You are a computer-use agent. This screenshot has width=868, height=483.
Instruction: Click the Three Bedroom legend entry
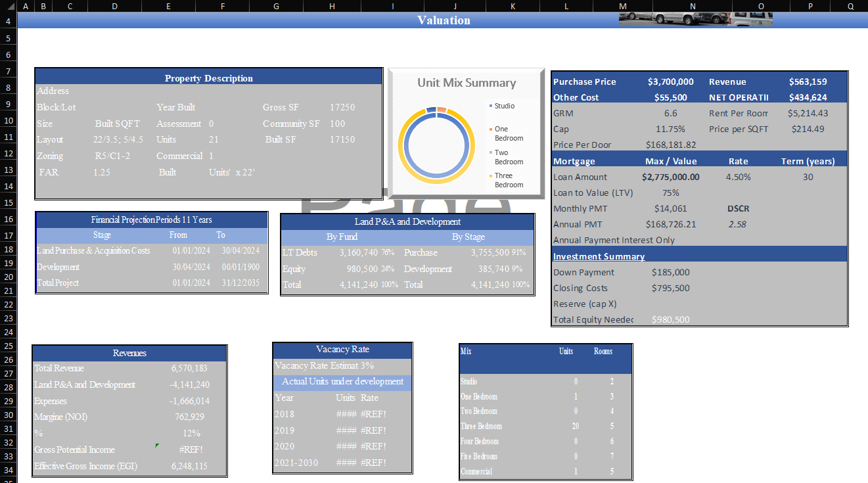[506, 180]
